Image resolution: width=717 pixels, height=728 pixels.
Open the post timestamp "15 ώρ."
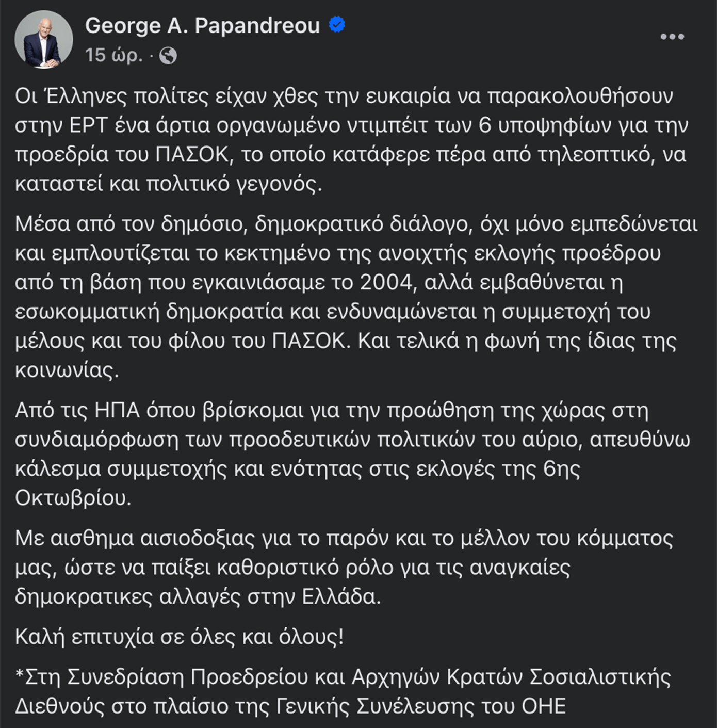click(x=113, y=55)
